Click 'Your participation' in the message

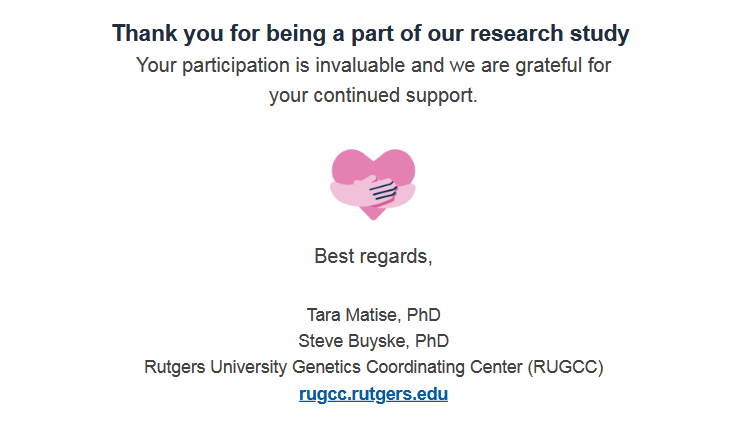[204, 66]
